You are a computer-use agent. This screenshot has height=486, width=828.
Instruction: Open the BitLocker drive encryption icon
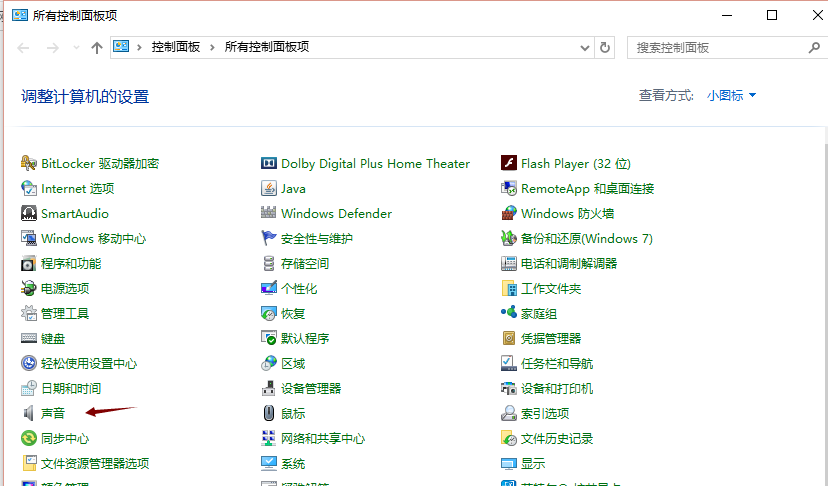[x=29, y=163]
